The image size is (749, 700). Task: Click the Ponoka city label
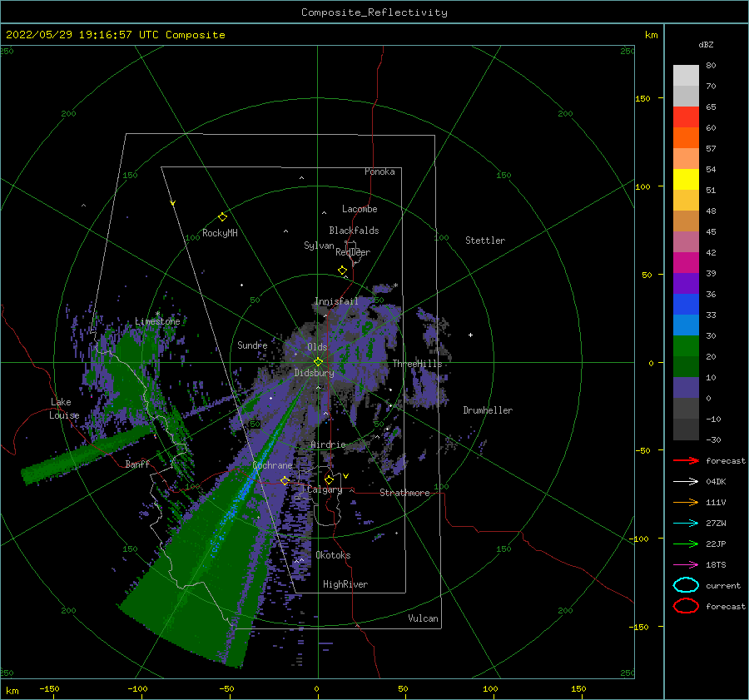[x=379, y=171]
